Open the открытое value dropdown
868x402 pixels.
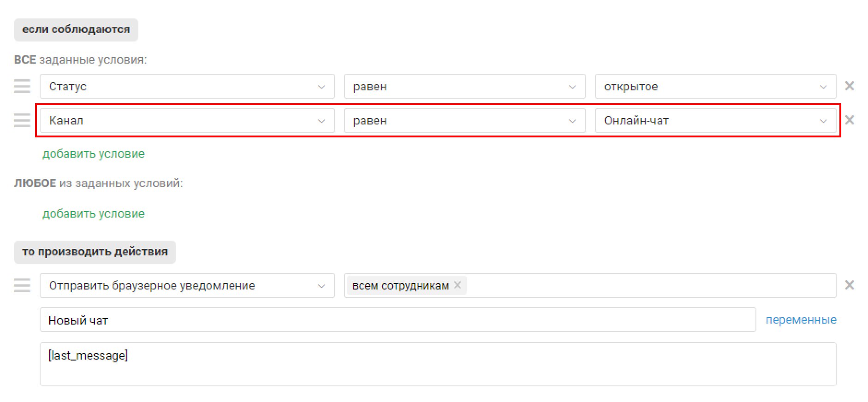click(x=715, y=86)
